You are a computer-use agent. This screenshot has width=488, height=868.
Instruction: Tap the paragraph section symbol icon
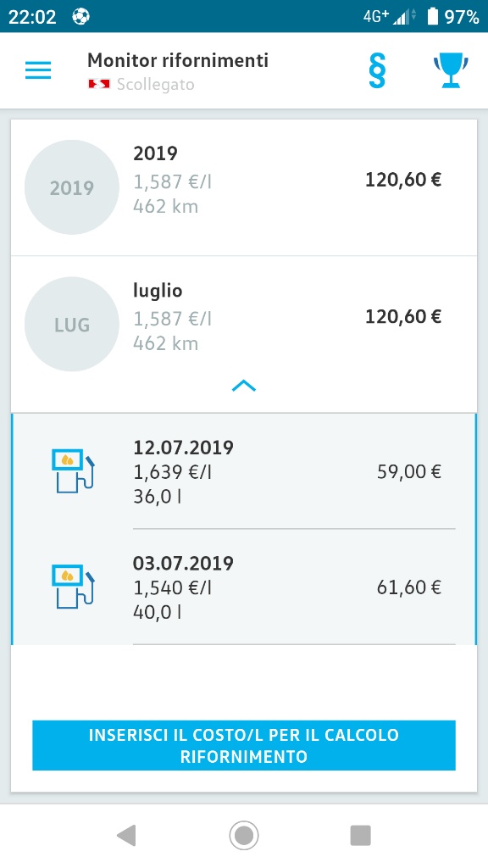[x=377, y=70]
